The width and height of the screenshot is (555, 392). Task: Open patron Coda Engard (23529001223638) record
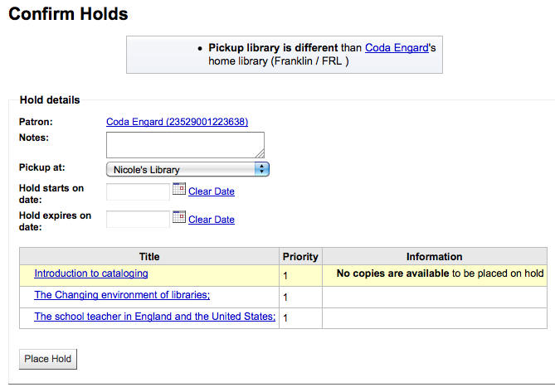click(x=177, y=122)
